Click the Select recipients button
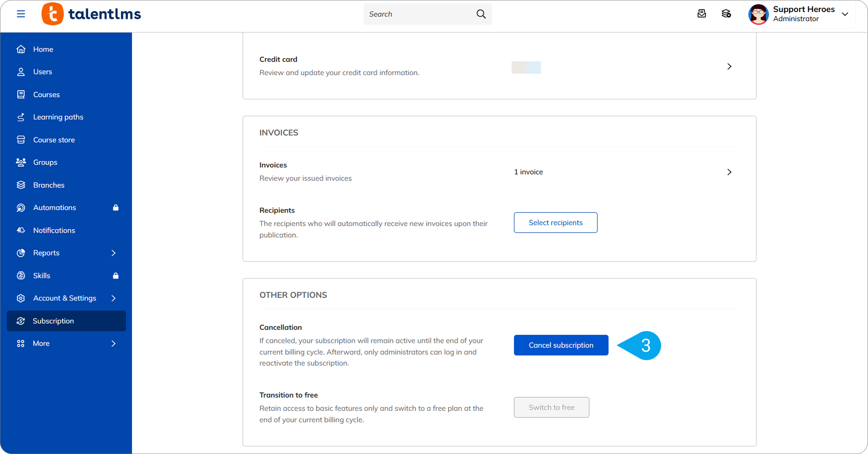The width and height of the screenshot is (868, 454). click(x=555, y=223)
